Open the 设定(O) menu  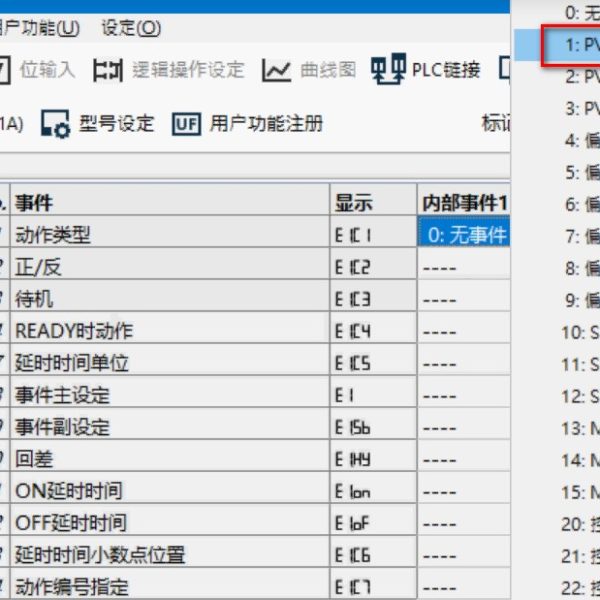[131, 28]
